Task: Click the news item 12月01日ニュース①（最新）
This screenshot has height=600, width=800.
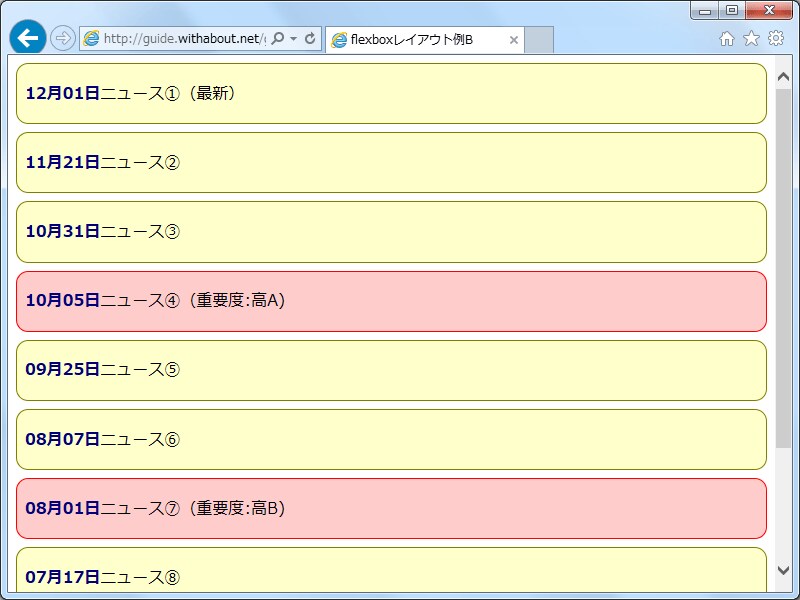Action: (x=391, y=93)
